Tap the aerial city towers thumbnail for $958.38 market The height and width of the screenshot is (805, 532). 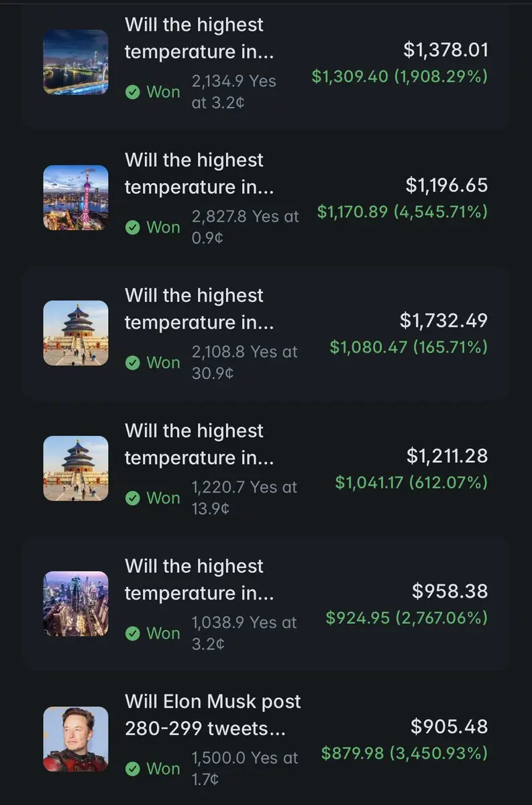(x=75, y=604)
